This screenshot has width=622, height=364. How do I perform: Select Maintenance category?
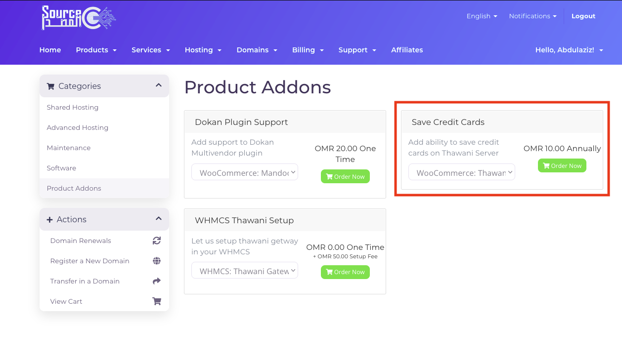coord(104,148)
